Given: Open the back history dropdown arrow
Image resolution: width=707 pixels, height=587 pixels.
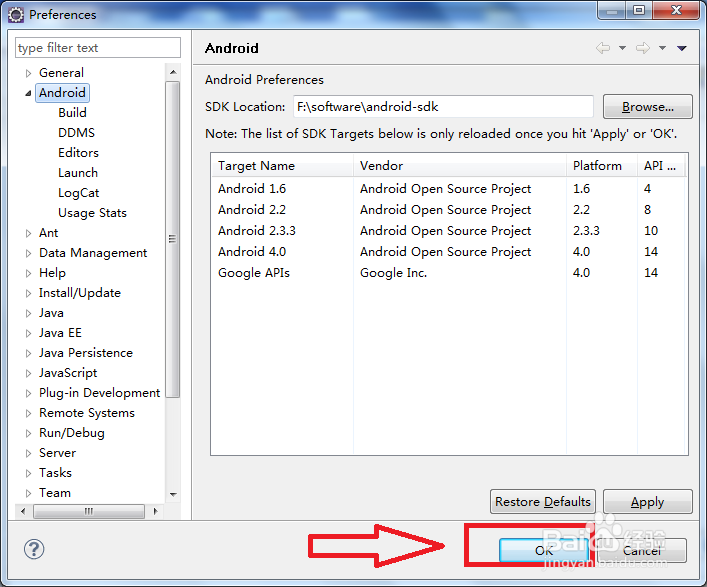Looking at the screenshot, I should click(622, 48).
